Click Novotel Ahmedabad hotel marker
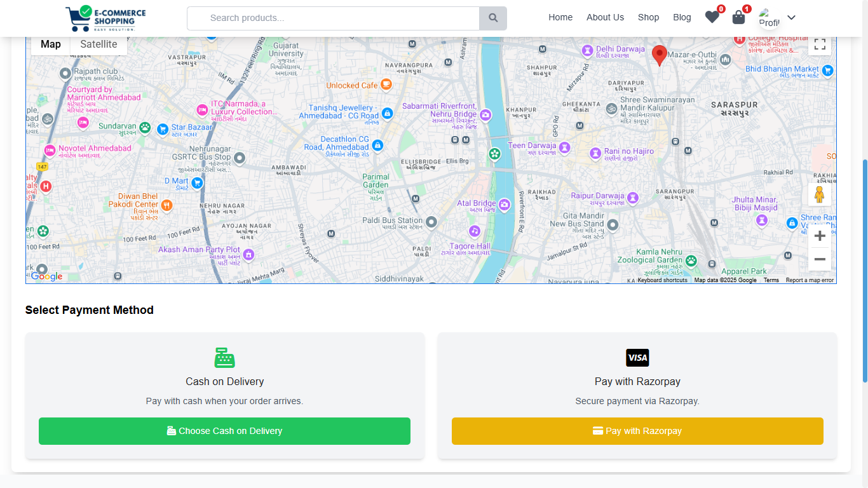The height and width of the screenshot is (488, 868). [x=50, y=151]
